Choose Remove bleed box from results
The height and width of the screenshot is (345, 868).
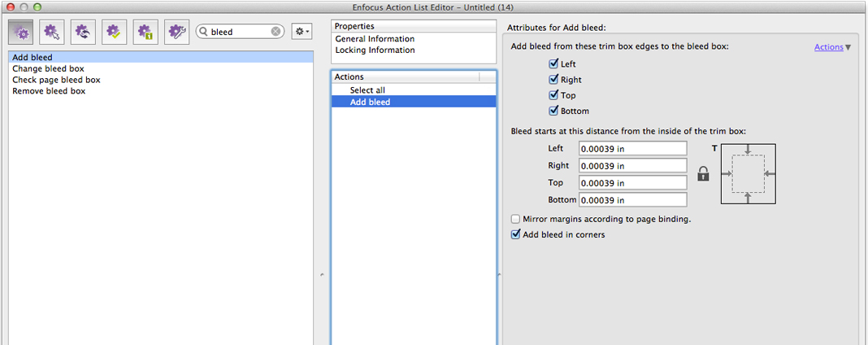pos(49,91)
